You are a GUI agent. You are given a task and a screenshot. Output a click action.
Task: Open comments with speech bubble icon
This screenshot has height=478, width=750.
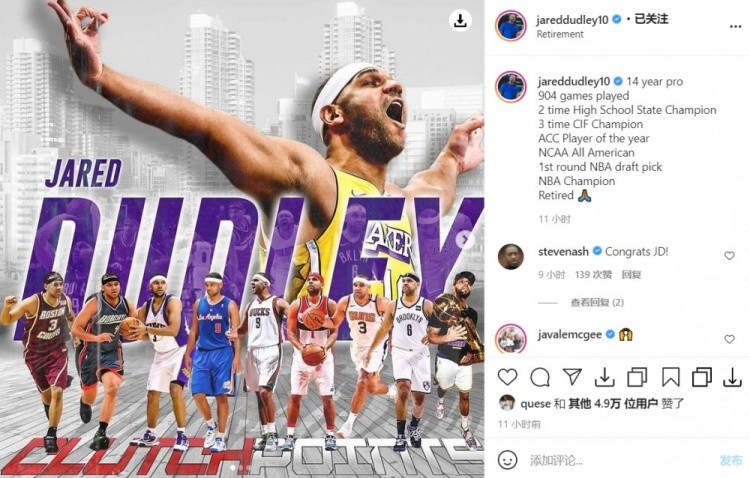click(540, 377)
